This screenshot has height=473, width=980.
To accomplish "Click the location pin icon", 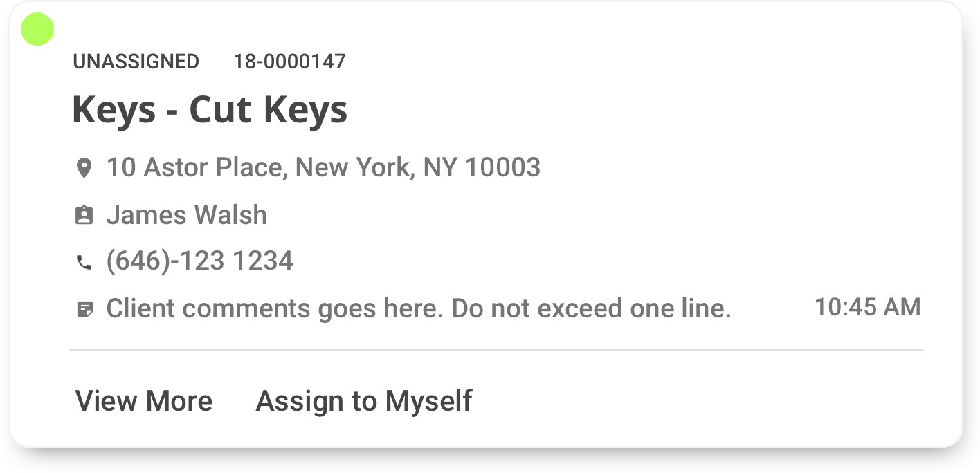I will tap(84, 168).
